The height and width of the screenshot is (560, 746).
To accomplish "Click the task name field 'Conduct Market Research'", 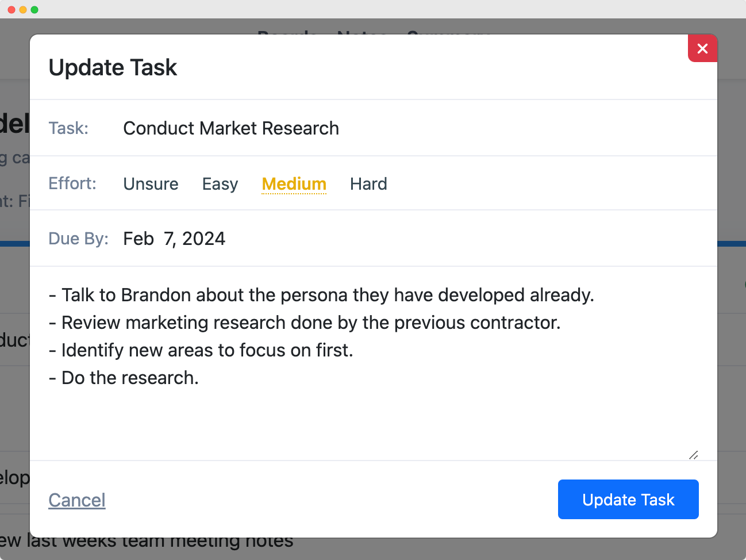I will pyautogui.click(x=231, y=128).
